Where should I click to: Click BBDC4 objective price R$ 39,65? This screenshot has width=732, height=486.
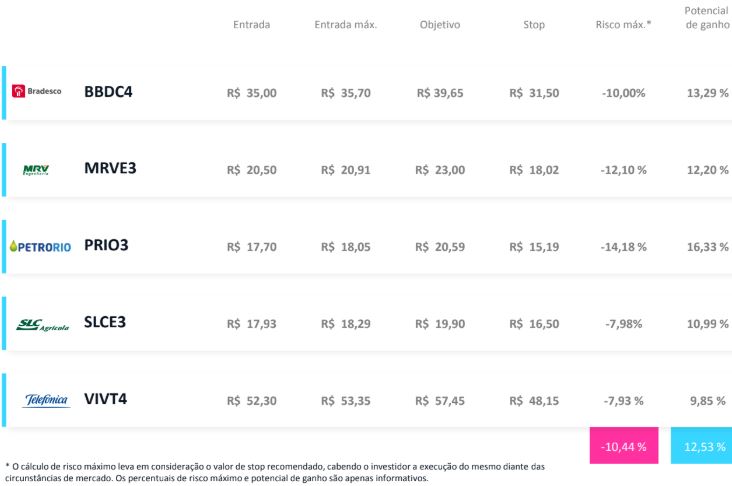(x=440, y=93)
